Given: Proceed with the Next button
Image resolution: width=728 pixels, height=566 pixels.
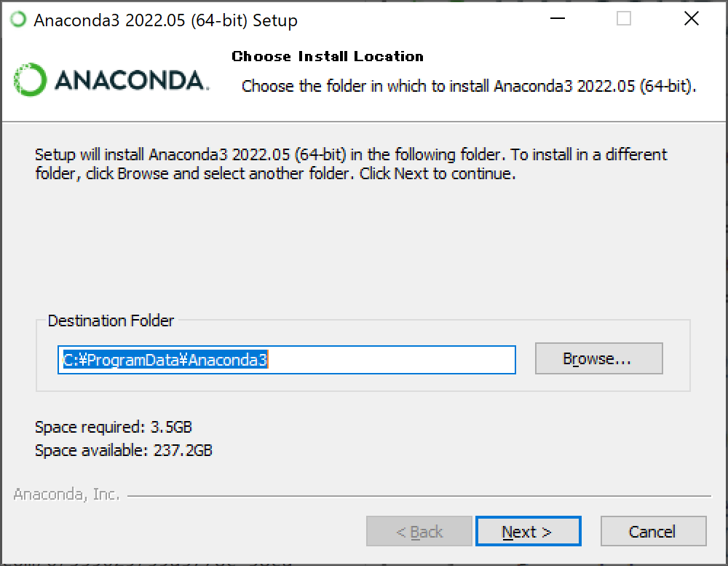Looking at the screenshot, I should (x=528, y=531).
